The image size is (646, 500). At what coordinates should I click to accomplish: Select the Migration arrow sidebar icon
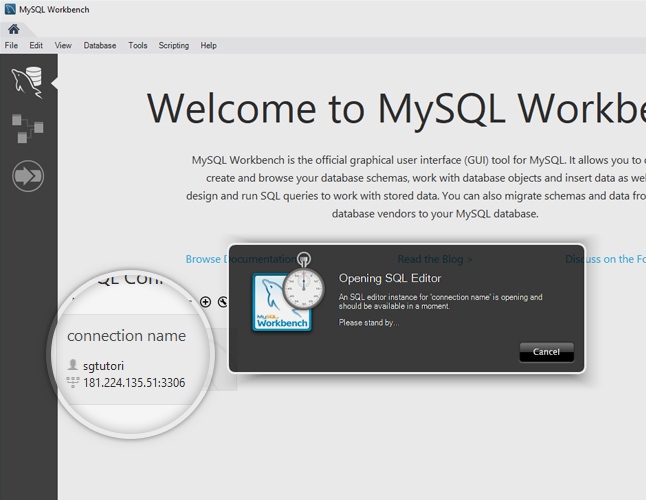[x=28, y=176]
